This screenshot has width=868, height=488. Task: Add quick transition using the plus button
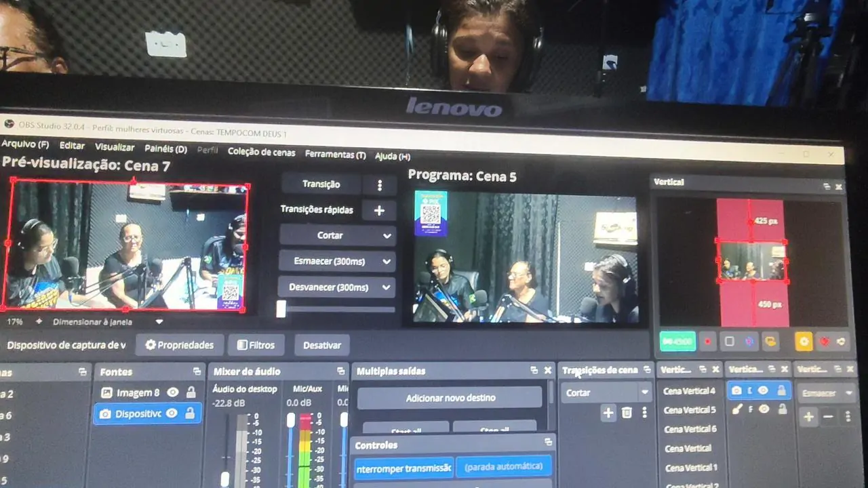[379, 210]
